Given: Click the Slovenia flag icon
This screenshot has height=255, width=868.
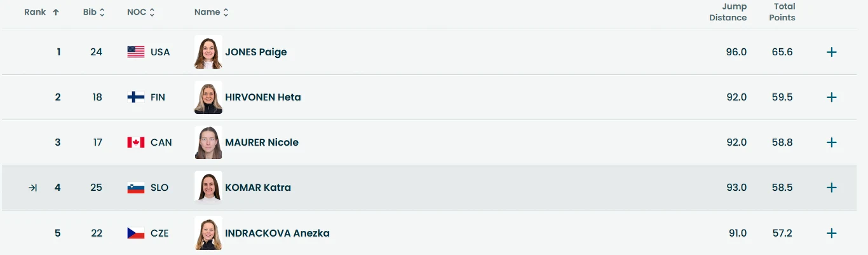Looking at the screenshot, I should tap(136, 188).
